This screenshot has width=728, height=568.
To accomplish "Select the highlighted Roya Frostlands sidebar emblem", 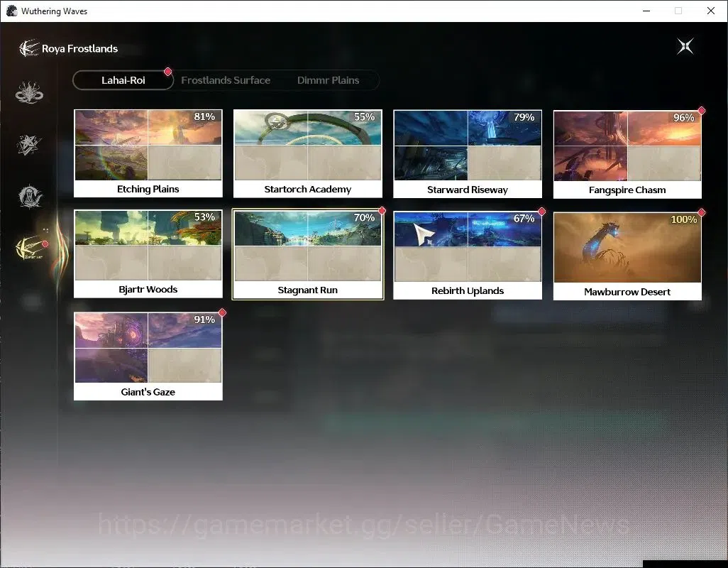I will pos(31,248).
